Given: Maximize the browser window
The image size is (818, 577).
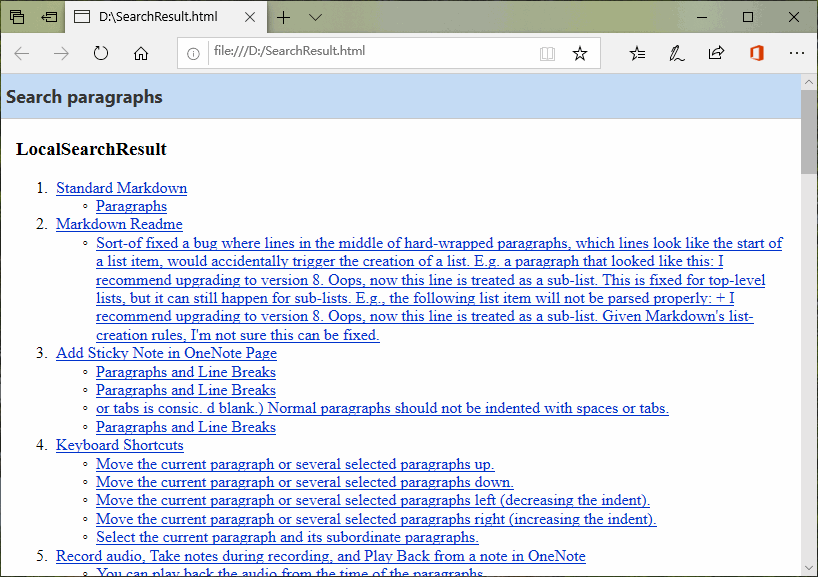Looking at the screenshot, I should pyautogui.click(x=748, y=17).
